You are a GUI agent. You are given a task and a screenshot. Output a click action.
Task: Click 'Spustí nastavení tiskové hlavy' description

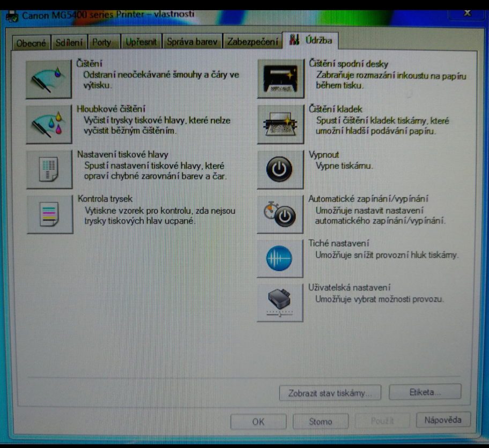click(155, 171)
